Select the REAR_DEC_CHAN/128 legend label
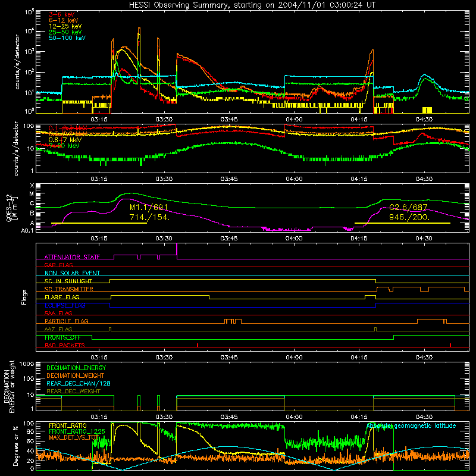This screenshot has height=476, width=476. (79, 383)
